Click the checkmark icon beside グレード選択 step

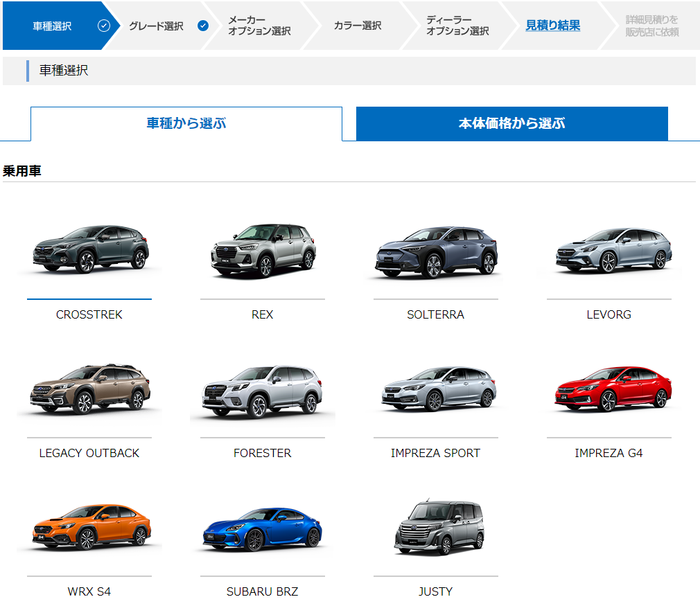[x=202, y=26]
